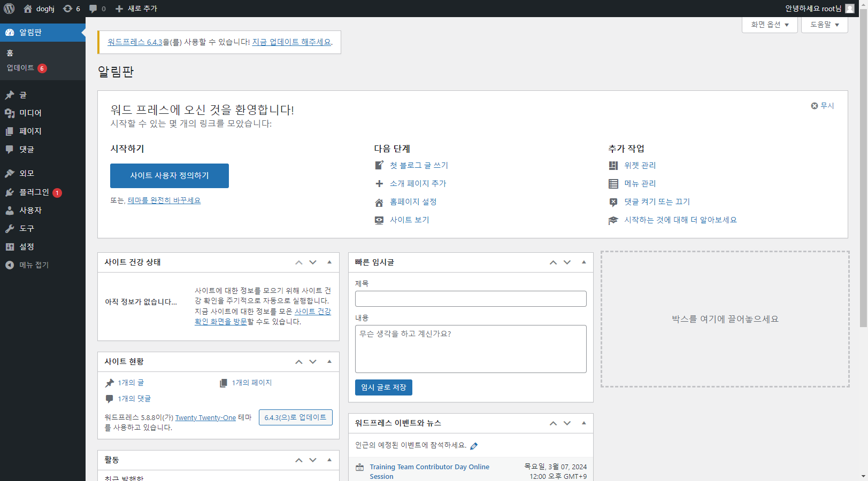
Task: Open the 위젯 관리 link
Action: [640, 166]
